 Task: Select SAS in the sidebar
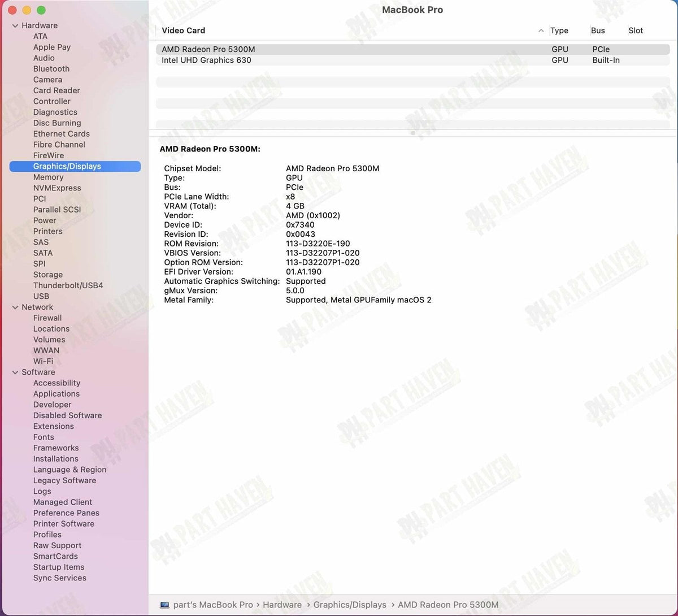coord(41,242)
